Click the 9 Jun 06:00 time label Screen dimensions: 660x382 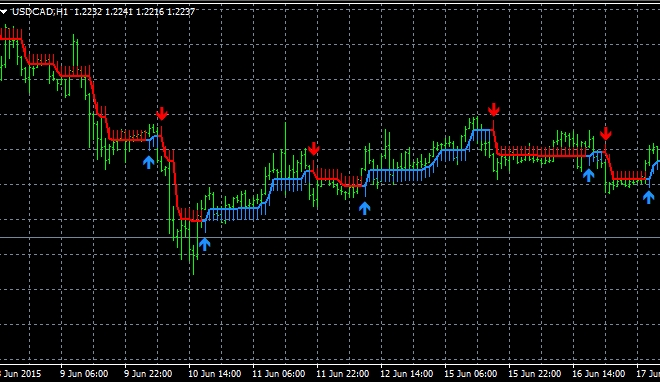click(84, 374)
